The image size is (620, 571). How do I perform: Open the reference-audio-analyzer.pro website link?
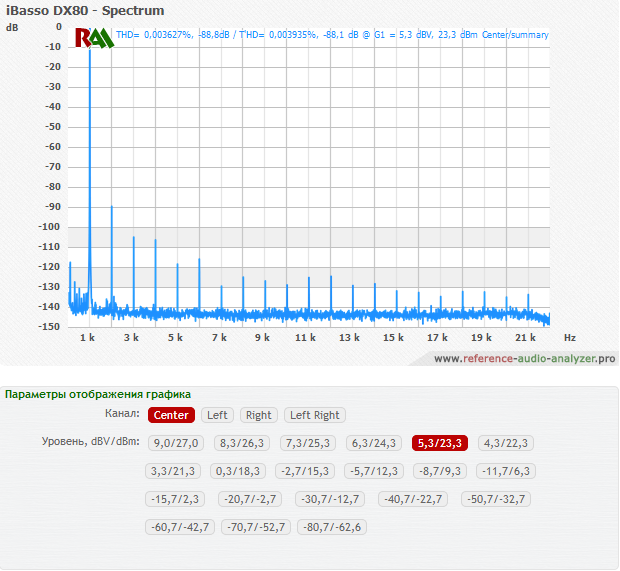(x=524, y=359)
